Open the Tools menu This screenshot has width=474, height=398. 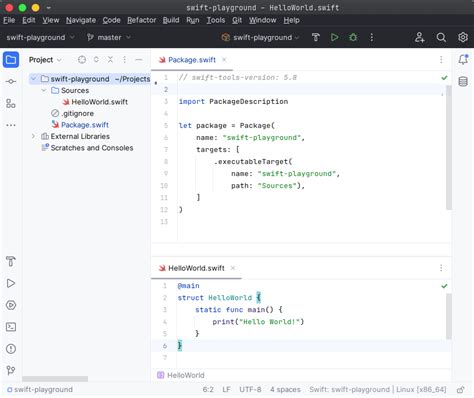tap(216, 20)
